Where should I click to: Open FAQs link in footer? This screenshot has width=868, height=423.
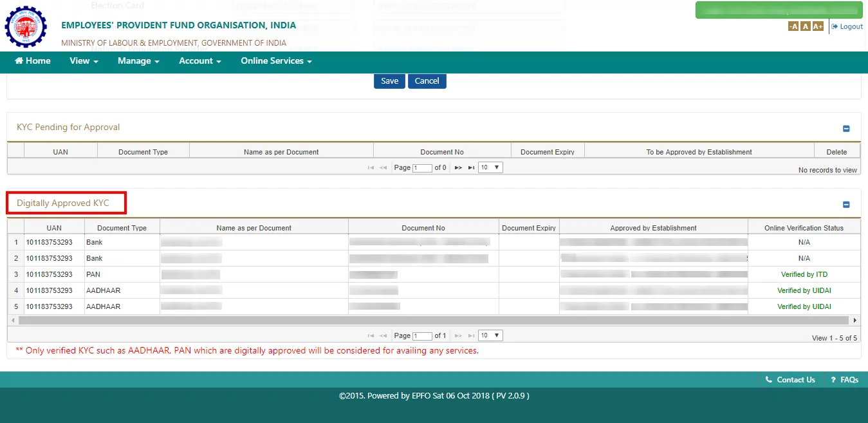(x=844, y=380)
